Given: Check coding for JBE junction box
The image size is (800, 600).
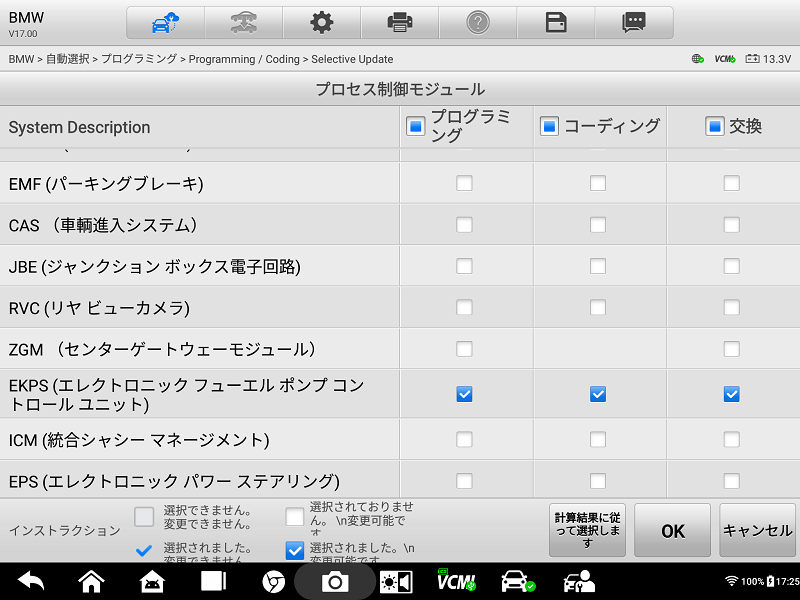Looking at the screenshot, I should click(x=598, y=266).
